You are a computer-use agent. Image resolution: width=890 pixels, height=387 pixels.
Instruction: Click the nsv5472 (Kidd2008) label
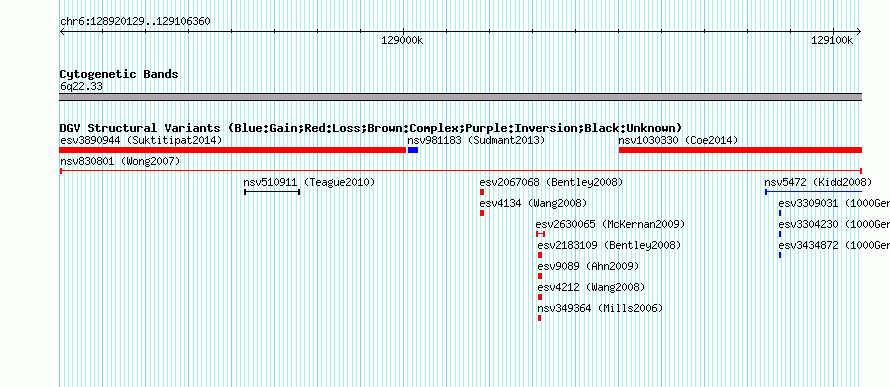(x=818, y=183)
